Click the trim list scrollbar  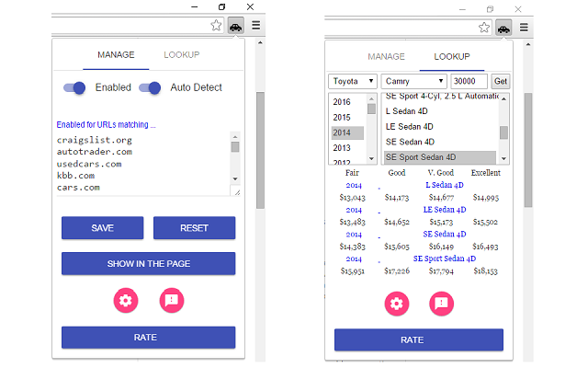503,129
